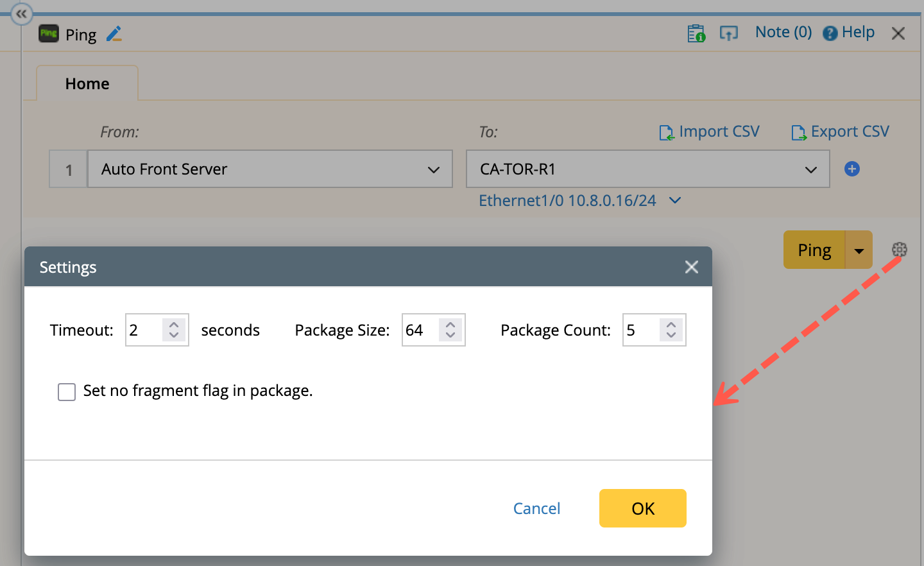Select the Home tab
Image resolution: width=924 pixels, height=566 pixels.
[x=87, y=84]
